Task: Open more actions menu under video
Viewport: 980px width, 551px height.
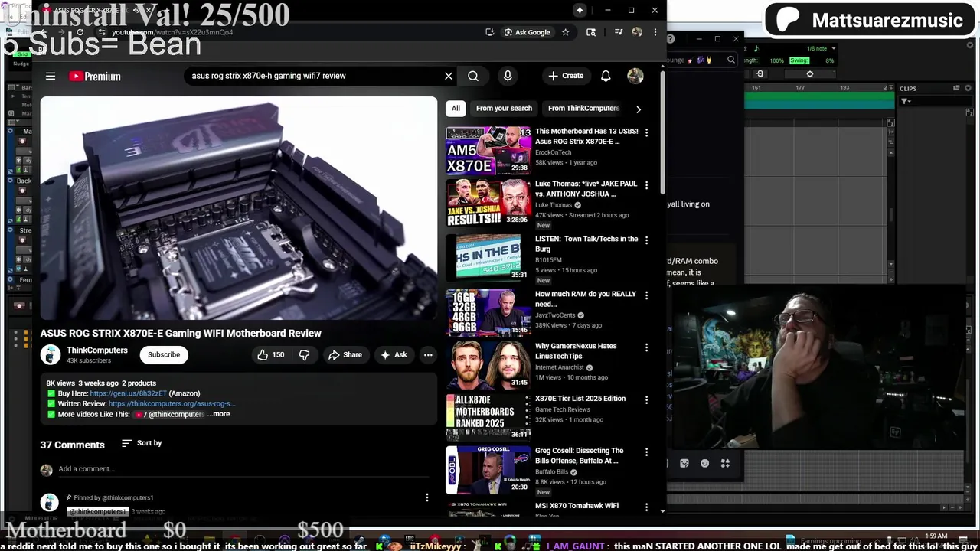Action: pyautogui.click(x=428, y=354)
